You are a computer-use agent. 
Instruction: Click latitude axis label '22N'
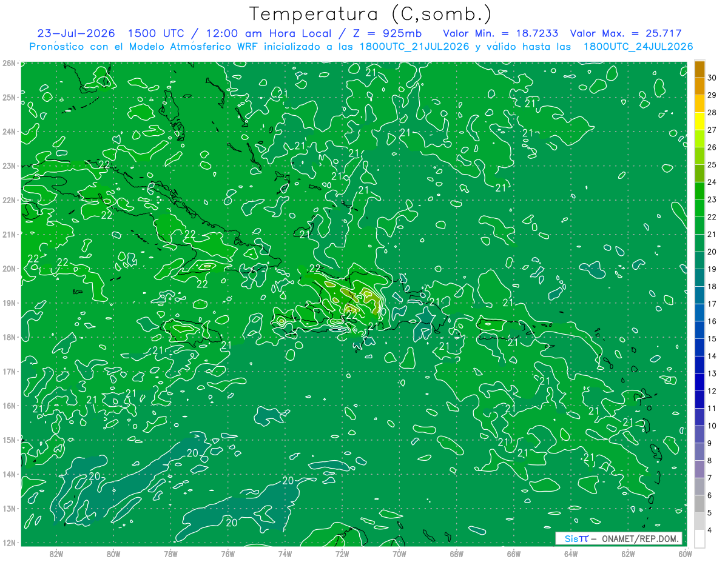pos(8,200)
